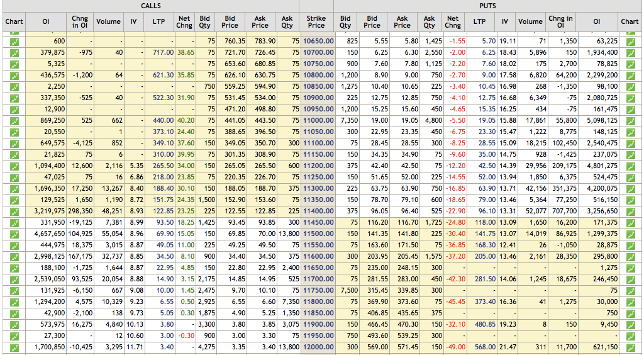
Task: Click the PUTS section header
Action: [x=487, y=6]
